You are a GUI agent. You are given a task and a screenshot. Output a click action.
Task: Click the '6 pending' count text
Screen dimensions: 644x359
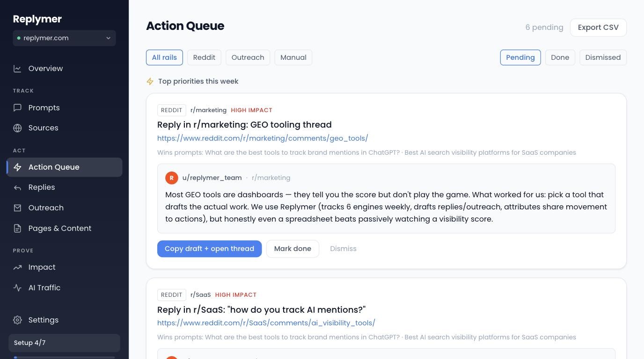544,28
